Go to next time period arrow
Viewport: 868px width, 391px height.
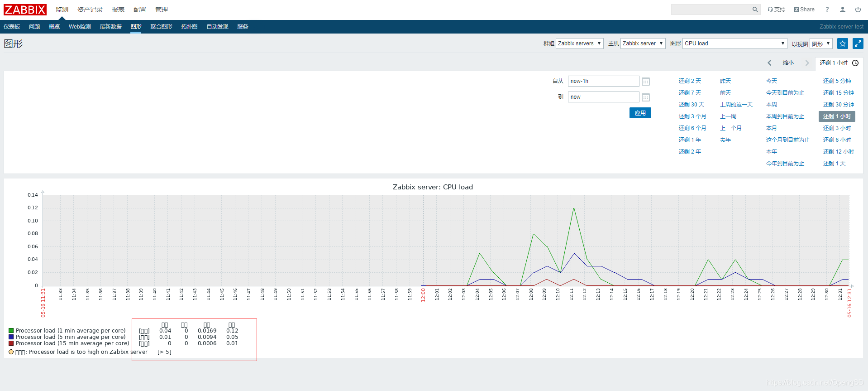807,63
